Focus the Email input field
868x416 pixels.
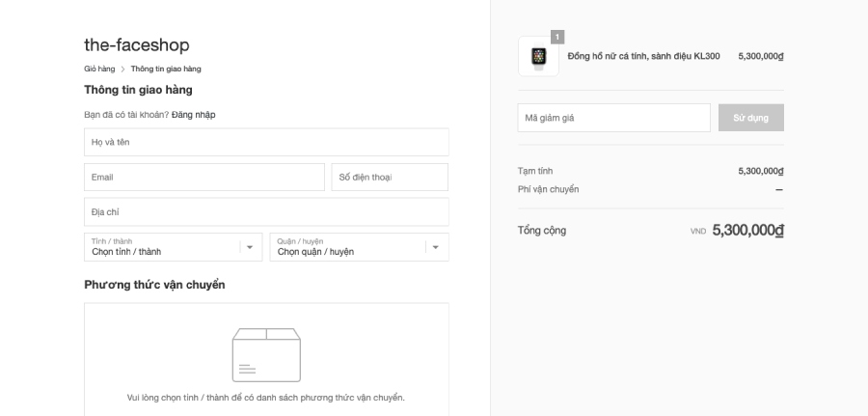[x=204, y=178]
